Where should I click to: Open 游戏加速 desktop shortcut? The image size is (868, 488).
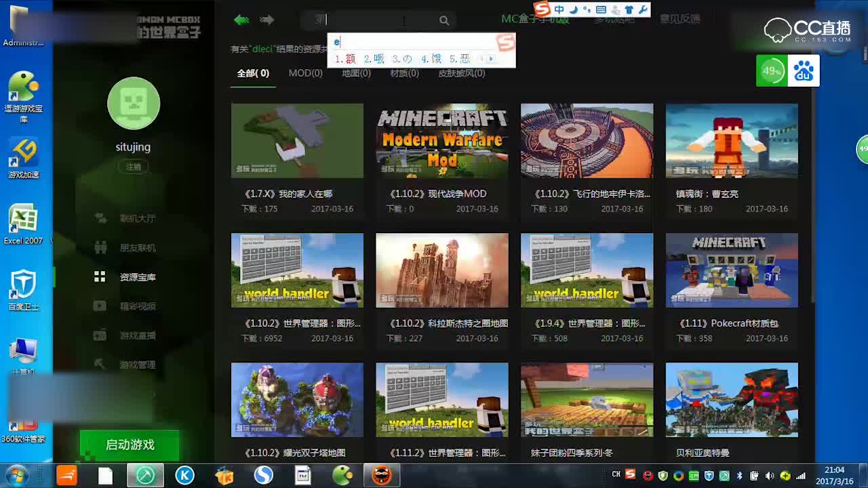[x=23, y=159]
